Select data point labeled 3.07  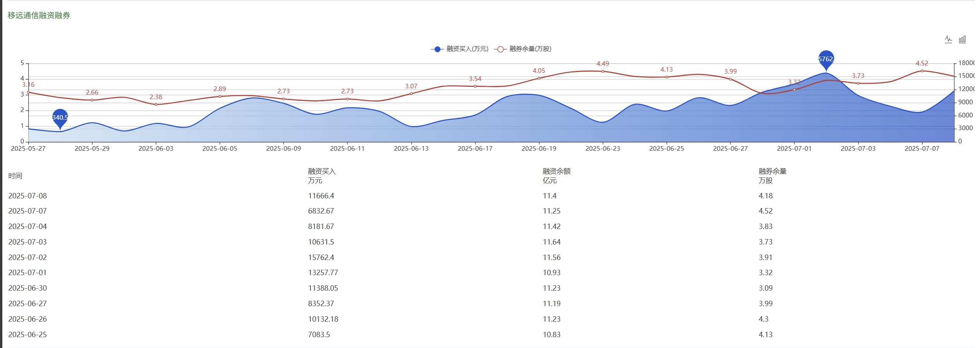click(x=411, y=94)
